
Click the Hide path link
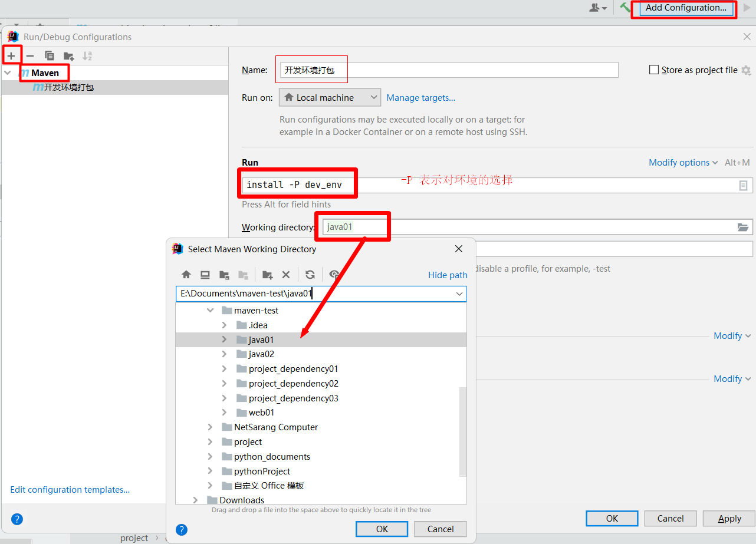point(448,275)
